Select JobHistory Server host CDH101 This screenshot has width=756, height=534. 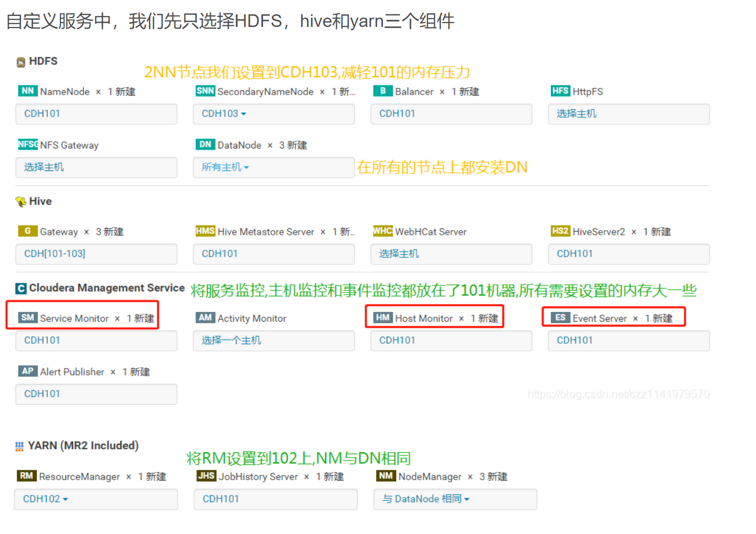(x=276, y=499)
